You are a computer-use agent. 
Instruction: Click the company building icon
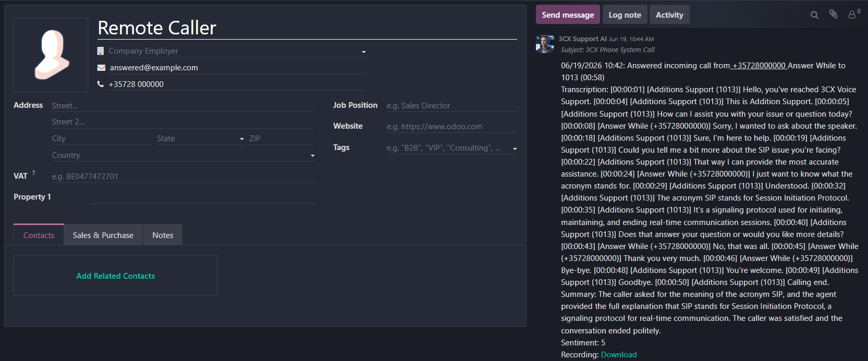101,51
